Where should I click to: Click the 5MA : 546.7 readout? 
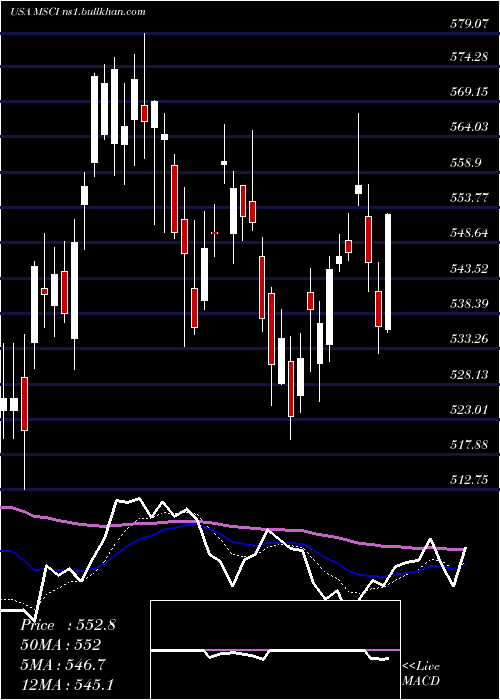click(x=63, y=665)
